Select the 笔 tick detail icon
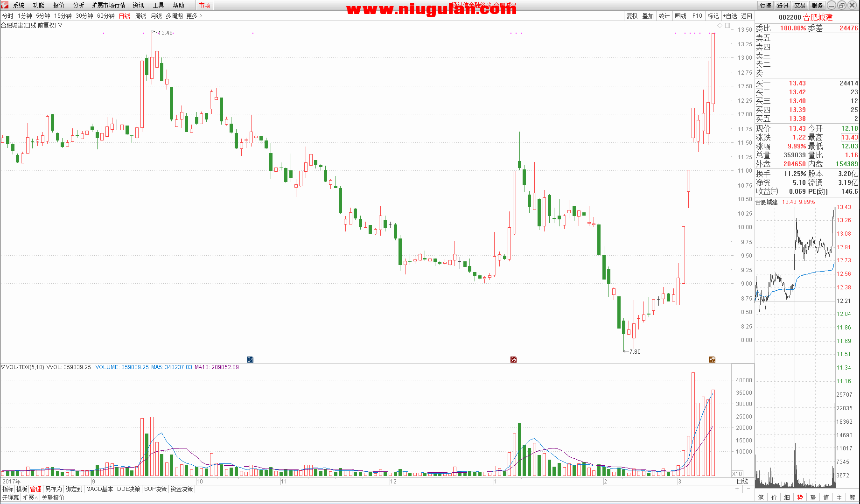 point(761,497)
